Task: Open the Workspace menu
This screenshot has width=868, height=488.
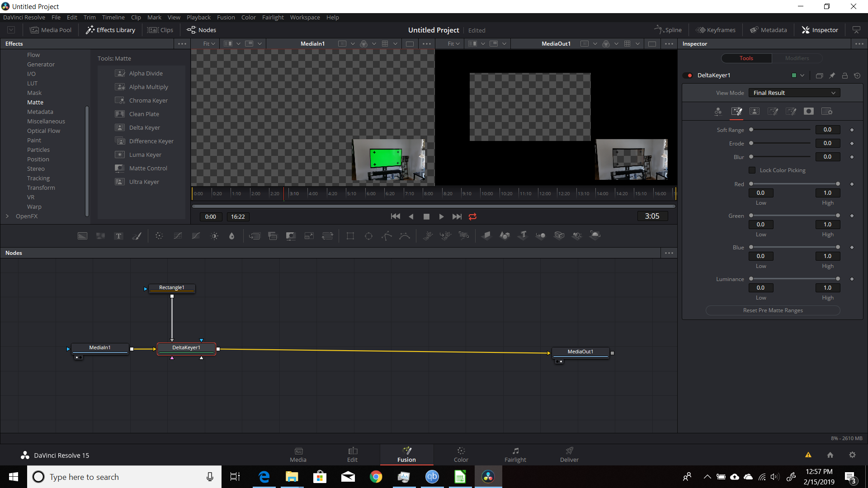Action: (305, 17)
